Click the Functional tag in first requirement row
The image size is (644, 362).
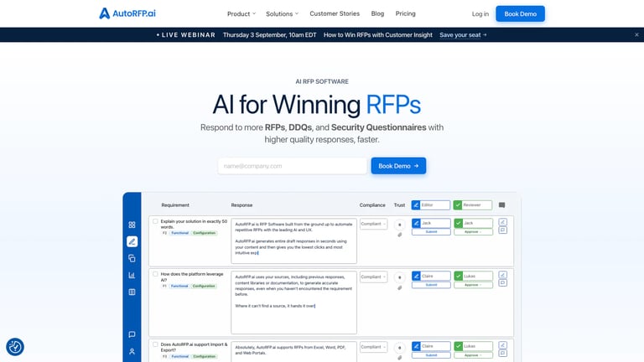pos(180,233)
